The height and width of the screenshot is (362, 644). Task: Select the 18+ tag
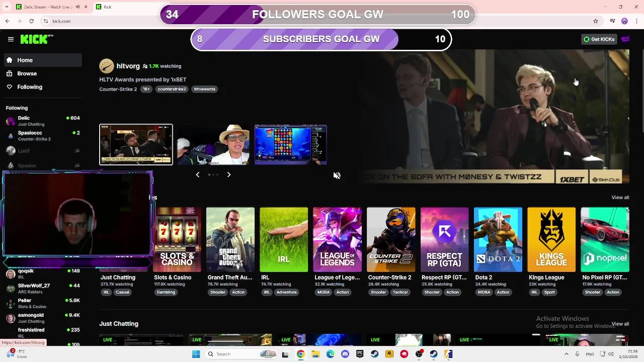point(146,89)
